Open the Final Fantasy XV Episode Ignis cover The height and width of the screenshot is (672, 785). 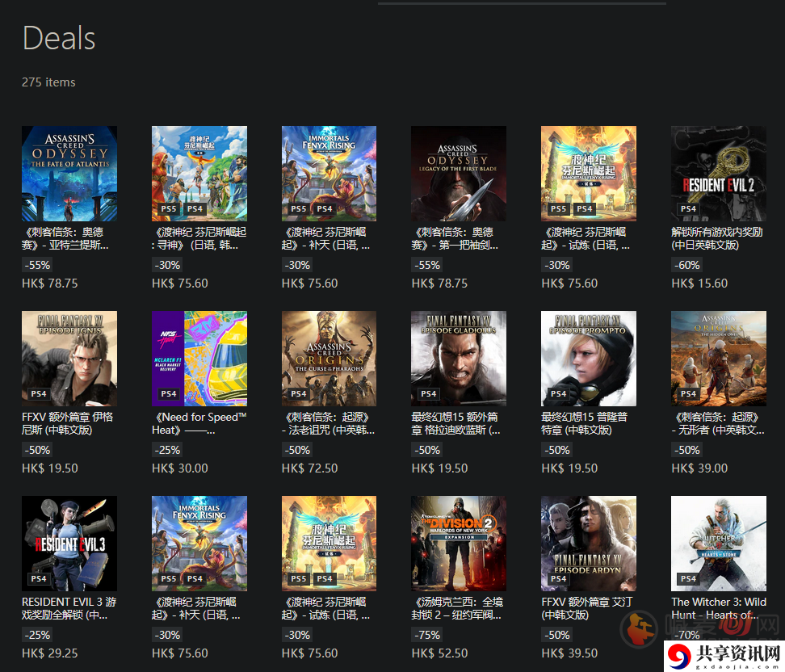click(69, 359)
